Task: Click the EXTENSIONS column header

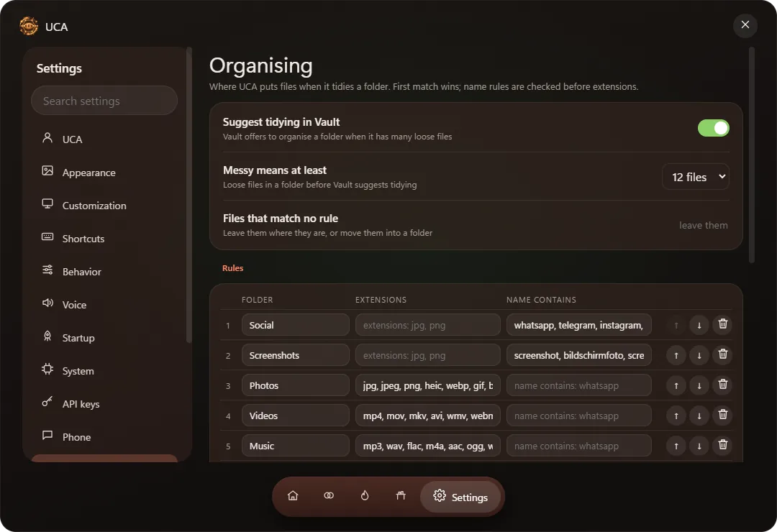Action: (381, 300)
